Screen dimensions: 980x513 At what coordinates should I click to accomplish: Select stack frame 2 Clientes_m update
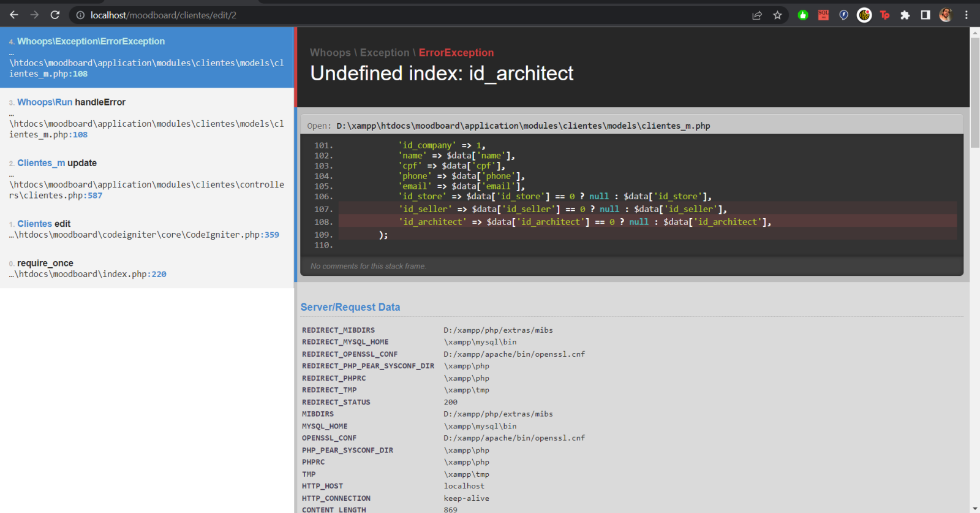147,178
